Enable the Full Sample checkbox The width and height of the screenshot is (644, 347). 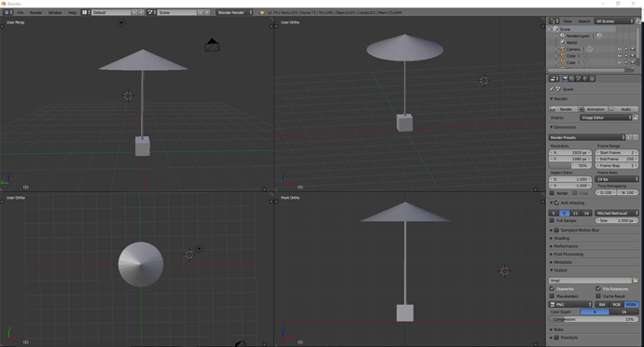coord(552,220)
